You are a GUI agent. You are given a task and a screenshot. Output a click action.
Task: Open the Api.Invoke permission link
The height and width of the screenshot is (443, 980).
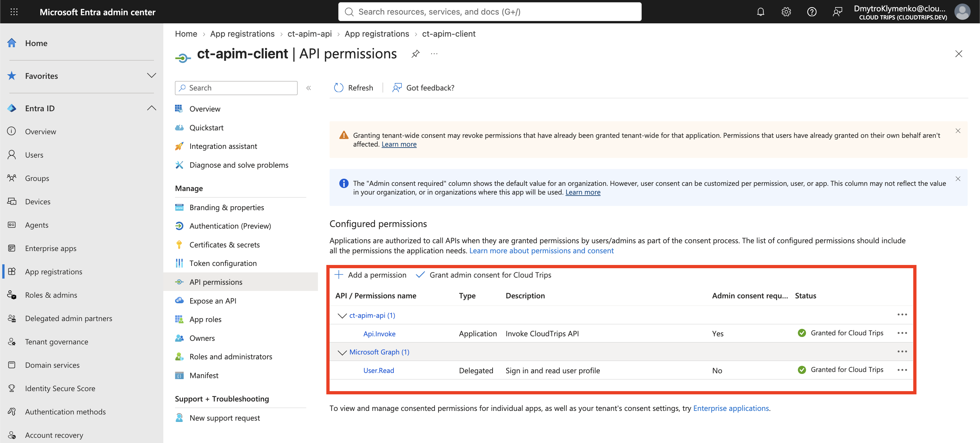click(x=379, y=334)
